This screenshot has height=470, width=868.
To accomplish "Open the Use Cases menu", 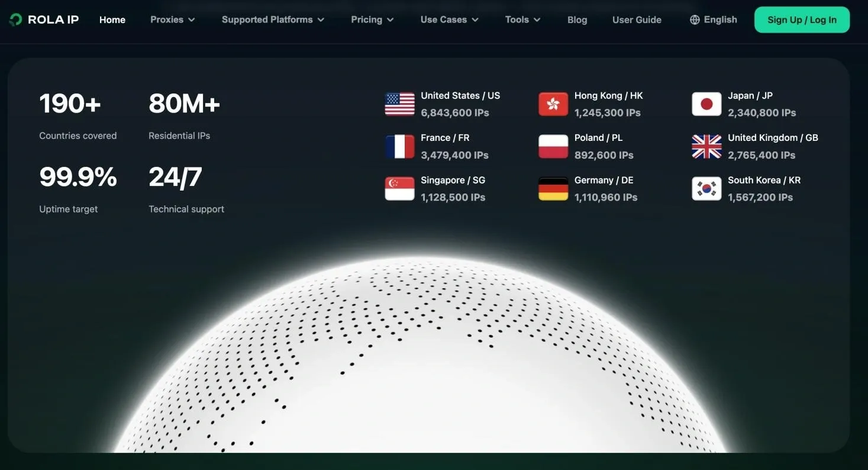I will point(450,20).
